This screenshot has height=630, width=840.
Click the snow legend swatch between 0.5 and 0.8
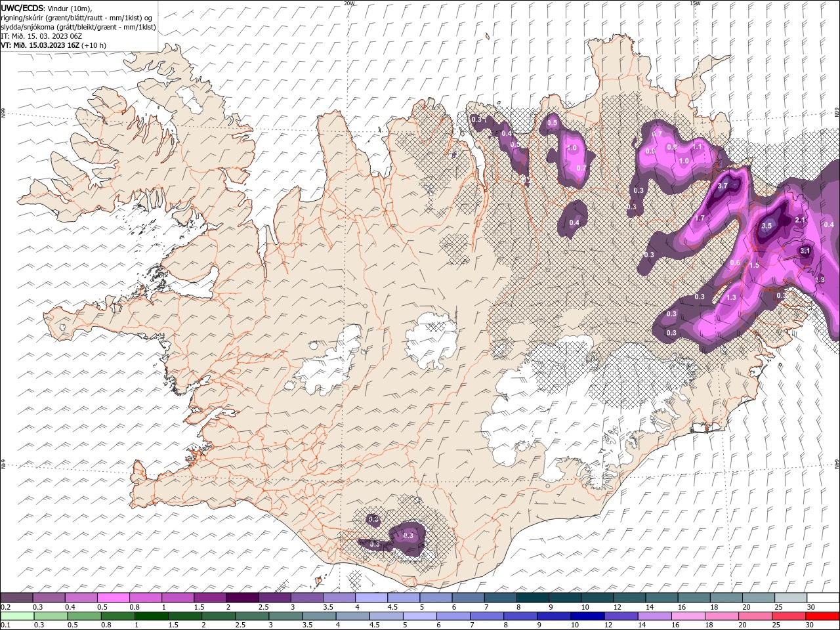pos(113,598)
